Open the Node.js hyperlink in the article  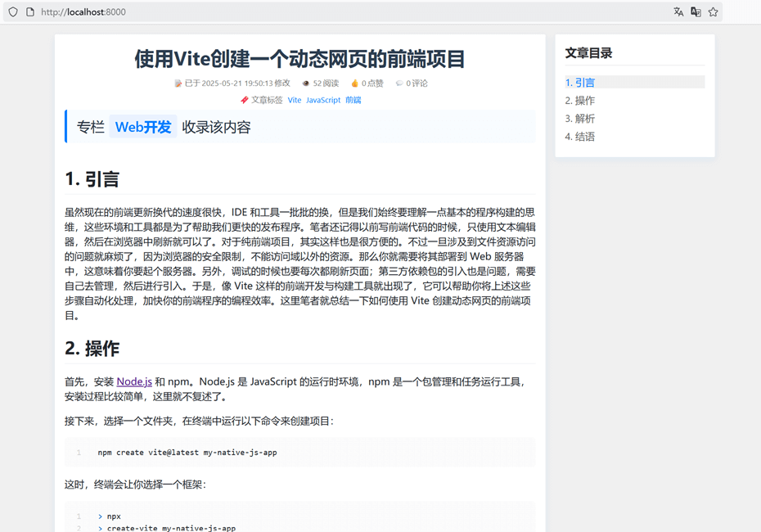133,381
